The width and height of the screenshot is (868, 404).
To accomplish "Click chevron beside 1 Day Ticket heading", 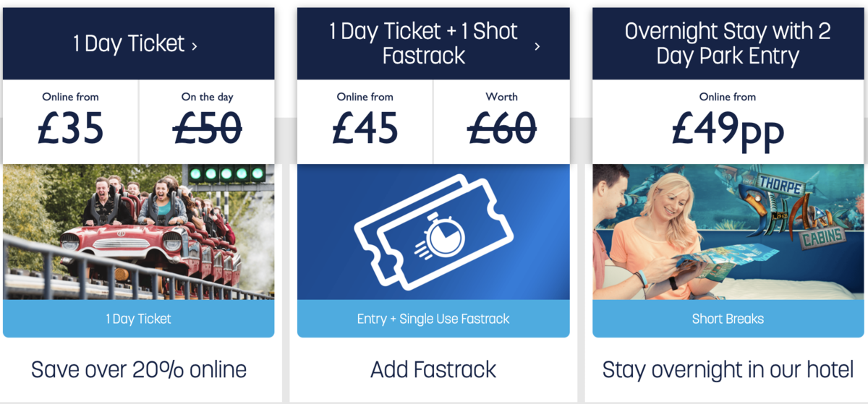I will pyautogui.click(x=194, y=46).
